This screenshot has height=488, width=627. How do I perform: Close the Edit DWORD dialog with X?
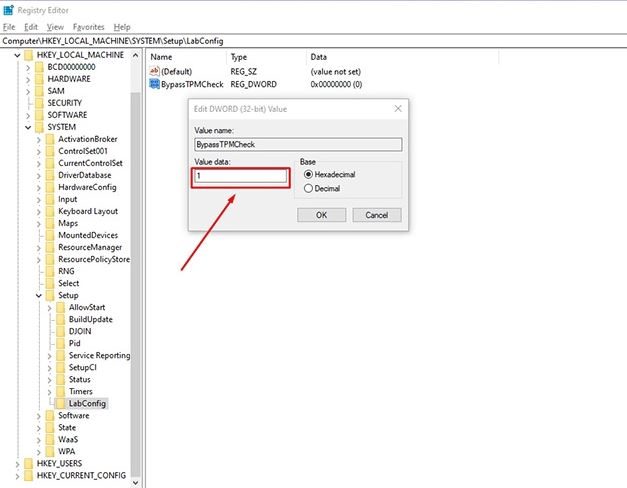tap(398, 108)
